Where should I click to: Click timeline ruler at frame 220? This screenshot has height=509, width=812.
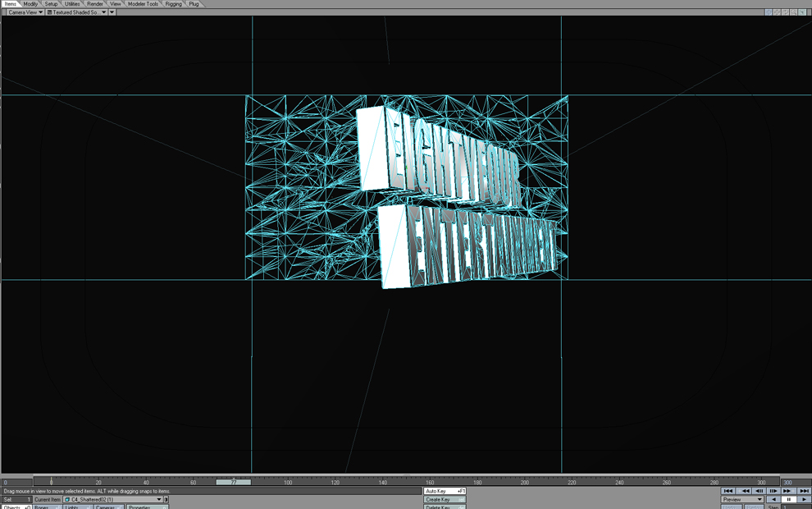click(x=572, y=482)
